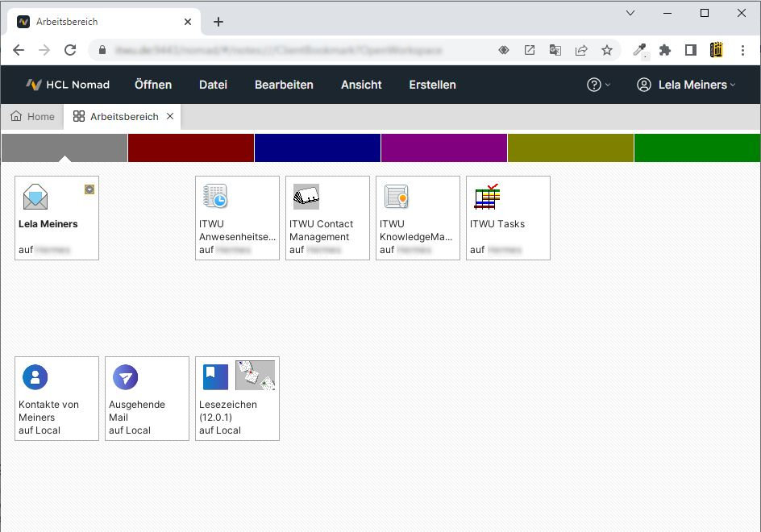The width and height of the screenshot is (761, 532).
Task: Open the tab search chevron
Action: pyautogui.click(x=630, y=13)
